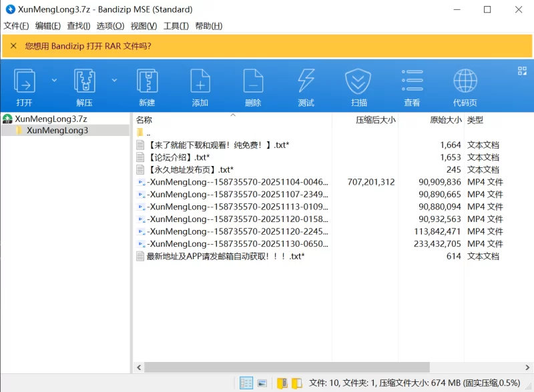
Task: Open the 选项(O) menu
Action: tap(110, 26)
